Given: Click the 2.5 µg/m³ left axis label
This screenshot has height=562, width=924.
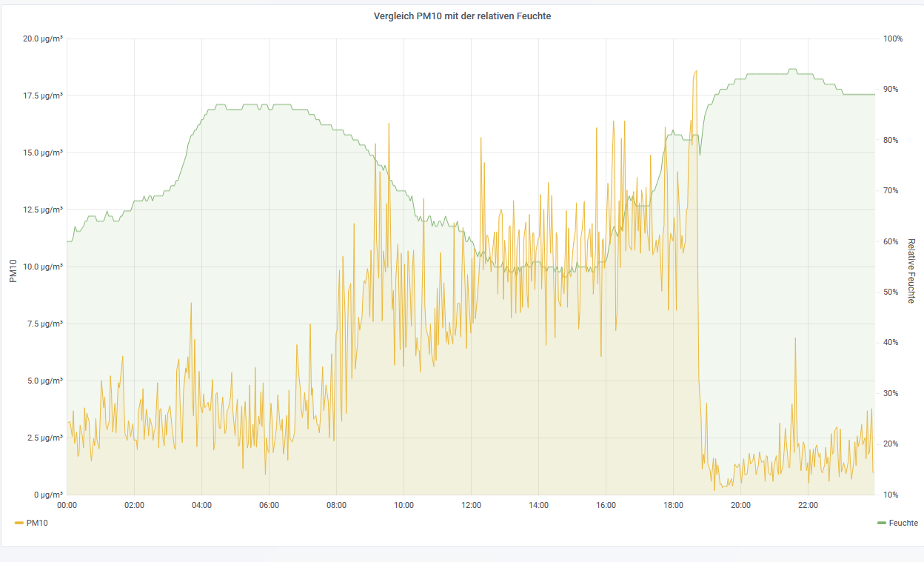Looking at the screenshot, I should click(45, 438).
